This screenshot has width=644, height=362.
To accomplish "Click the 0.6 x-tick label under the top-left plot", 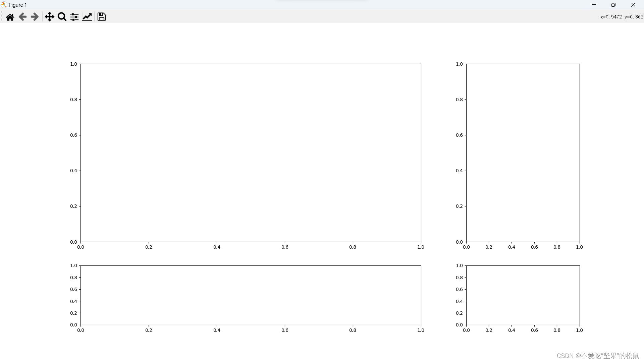I will click(285, 247).
